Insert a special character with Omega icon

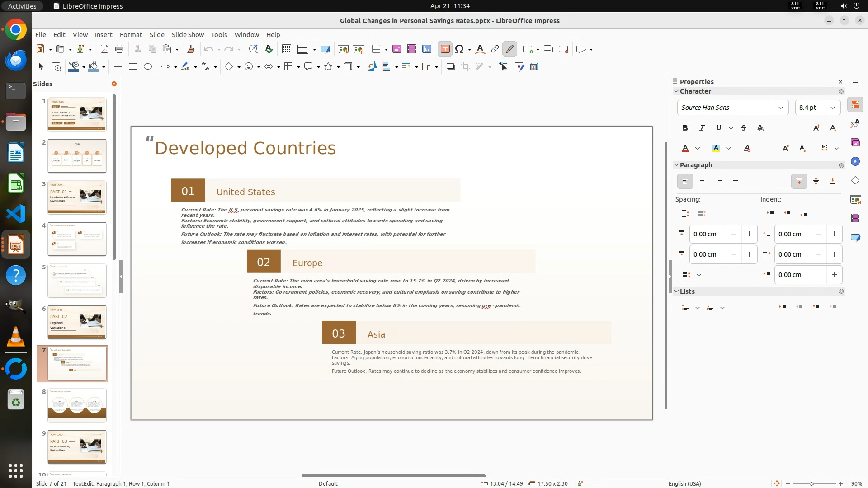pos(459,49)
